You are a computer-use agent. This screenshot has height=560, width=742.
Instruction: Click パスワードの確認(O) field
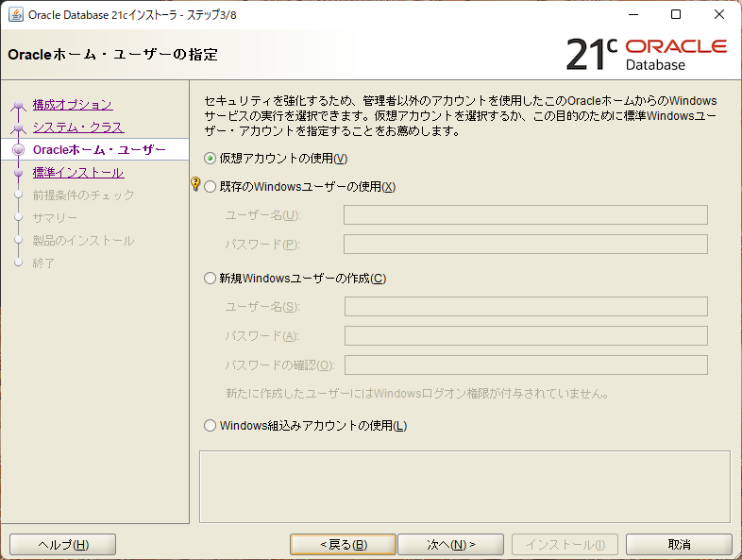526,365
